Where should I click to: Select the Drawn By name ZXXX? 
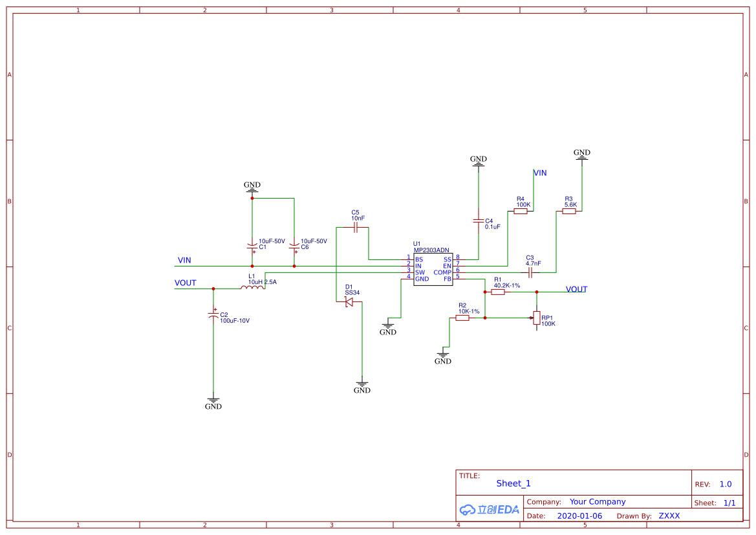[669, 516]
